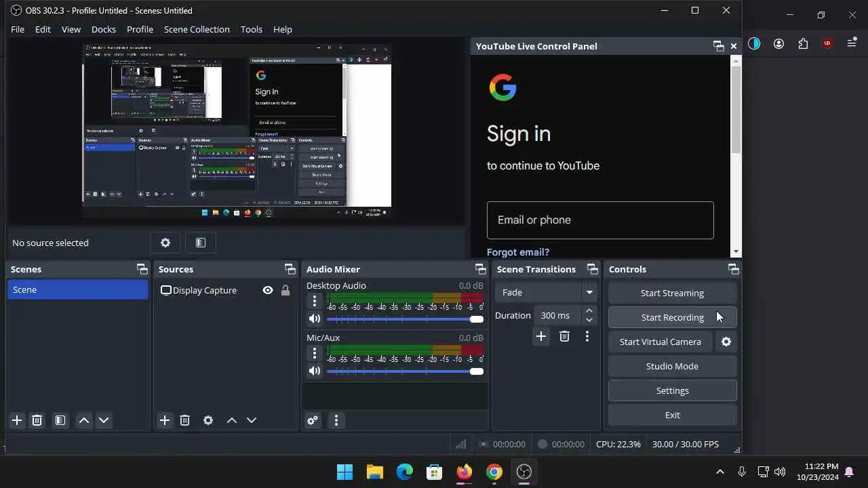Open the Tools menu
This screenshot has height=488, width=868.
pos(252,29)
